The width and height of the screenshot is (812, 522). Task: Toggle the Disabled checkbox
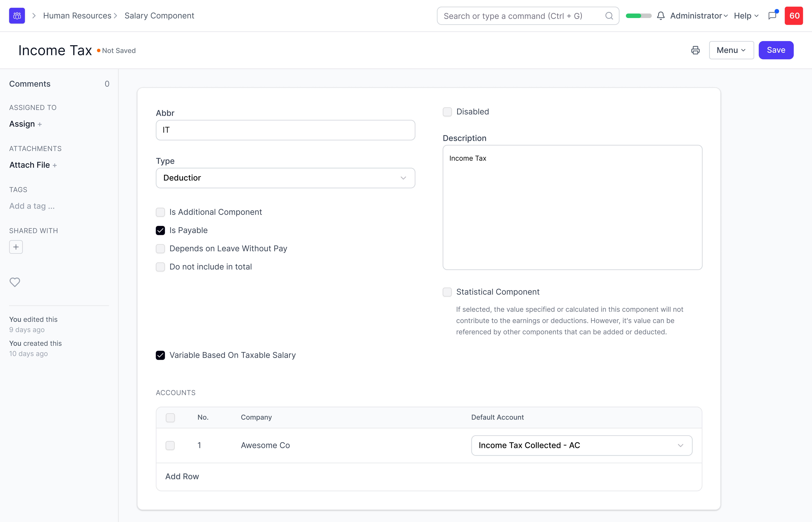tap(447, 112)
